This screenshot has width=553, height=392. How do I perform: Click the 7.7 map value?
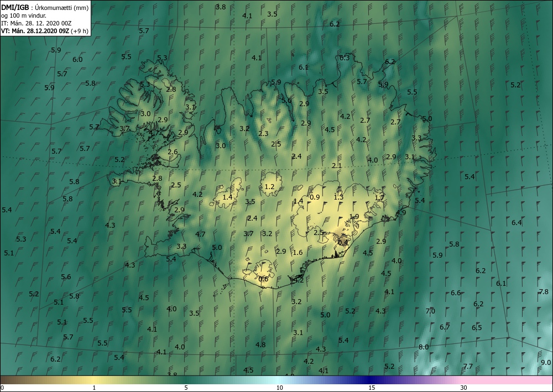[x=468, y=366]
